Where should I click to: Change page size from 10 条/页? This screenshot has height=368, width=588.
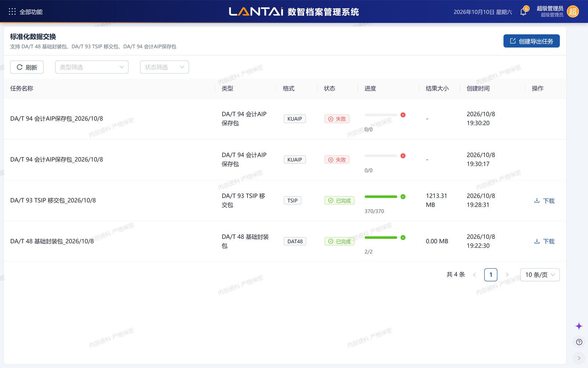tap(540, 275)
